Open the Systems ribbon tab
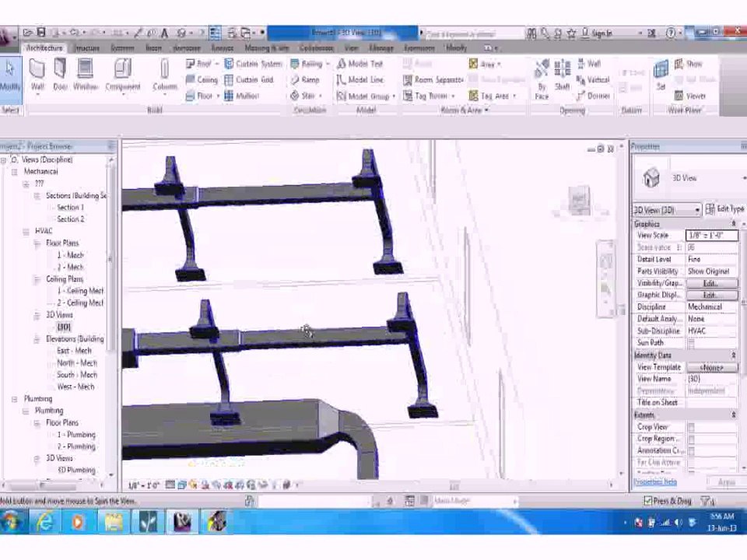 122,48
